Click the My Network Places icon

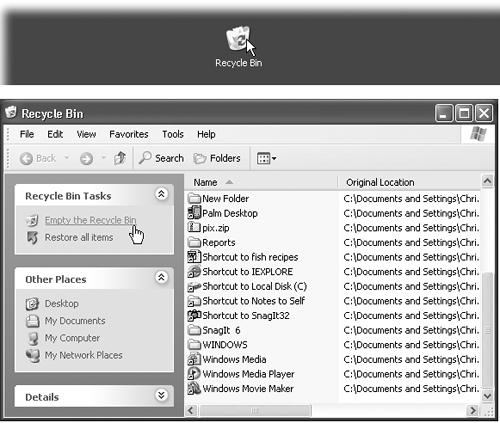click(33, 356)
